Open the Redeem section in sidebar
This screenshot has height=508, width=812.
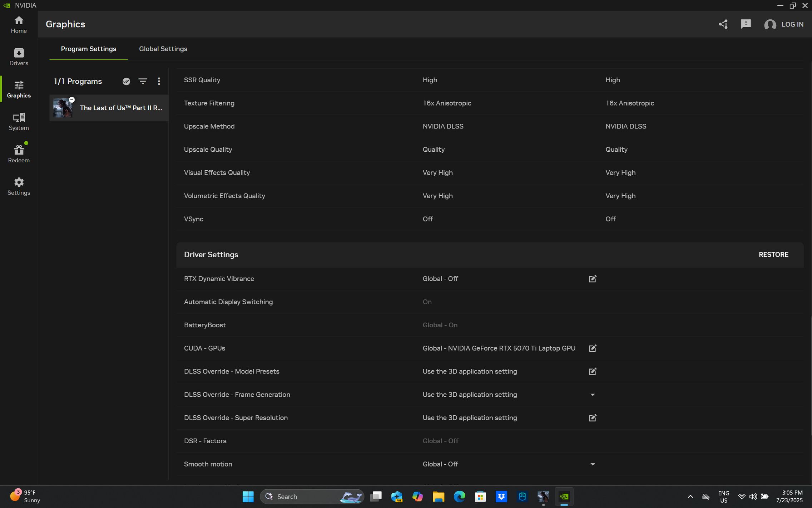coord(19,154)
